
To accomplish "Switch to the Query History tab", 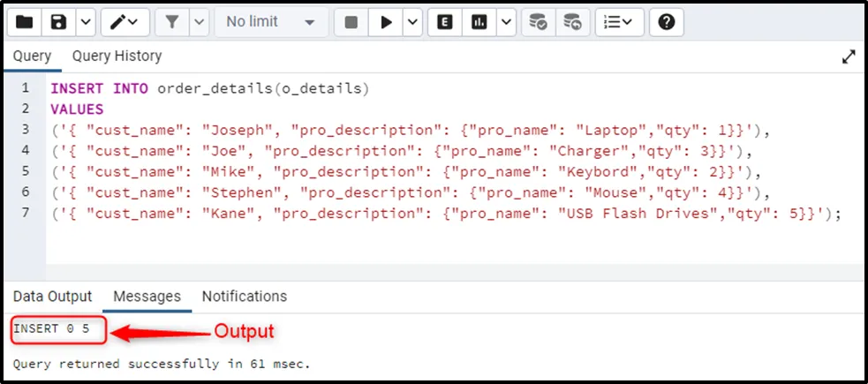I will click(x=117, y=56).
